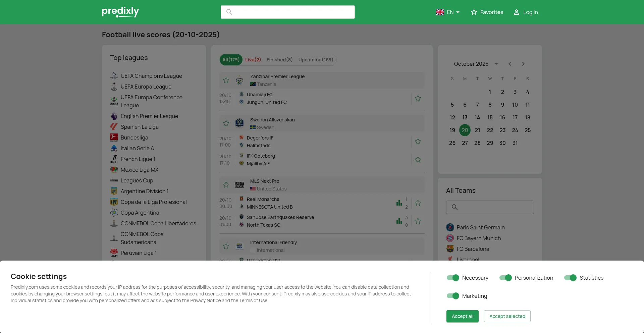
Task: Turn off the Marketing cookie switch
Action: tap(453, 296)
